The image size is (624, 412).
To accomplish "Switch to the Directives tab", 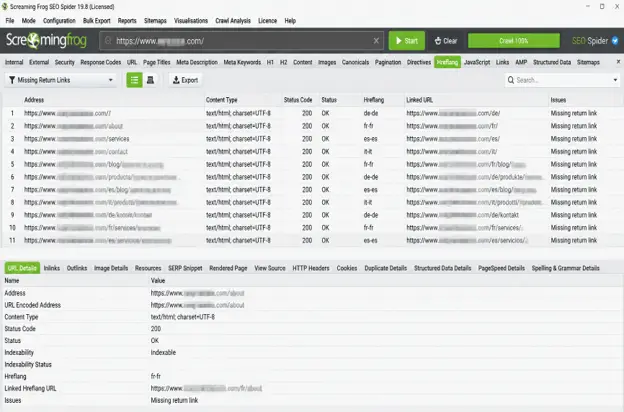I will point(419,62).
